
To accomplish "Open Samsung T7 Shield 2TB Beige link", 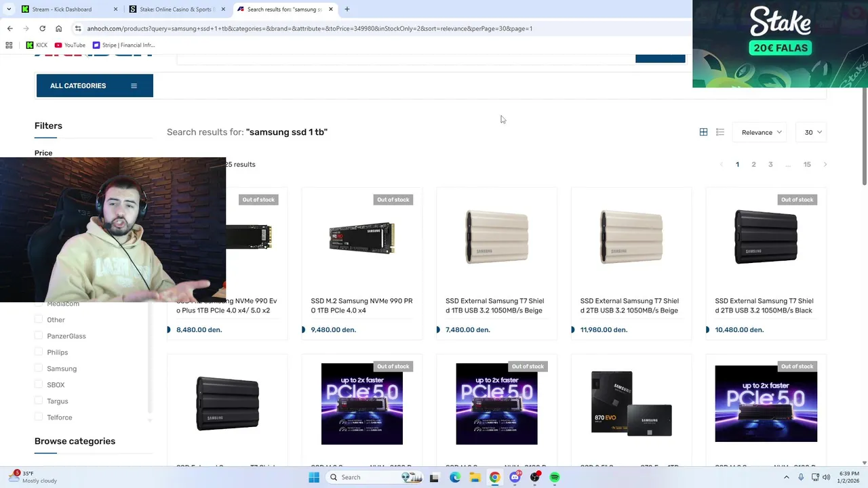I will point(629,306).
